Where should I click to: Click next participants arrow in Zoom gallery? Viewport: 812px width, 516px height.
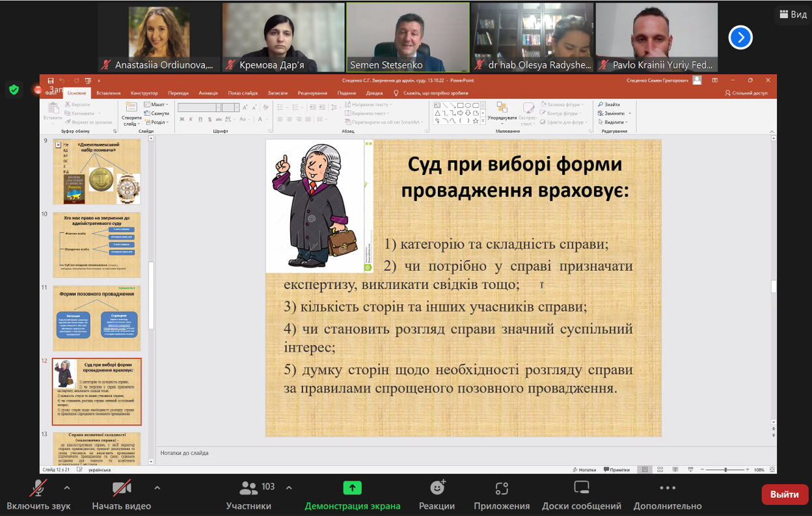tap(740, 37)
